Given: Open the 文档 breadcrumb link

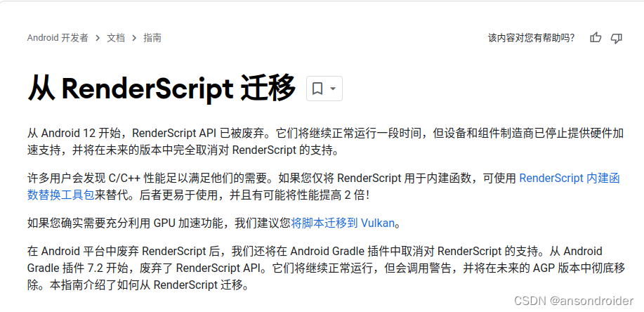Looking at the screenshot, I should 116,38.
